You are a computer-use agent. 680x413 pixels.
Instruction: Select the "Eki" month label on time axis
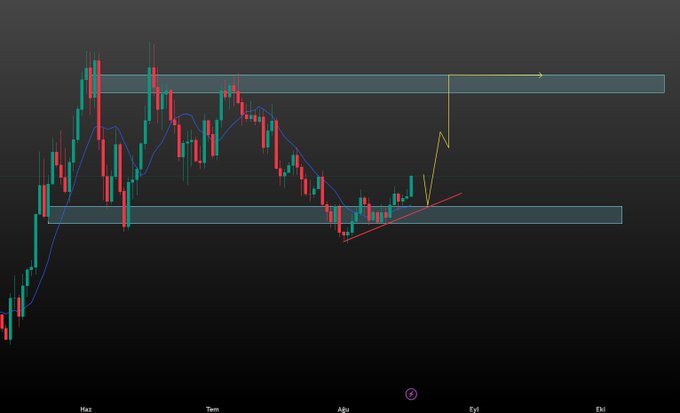pyautogui.click(x=601, y=409)
